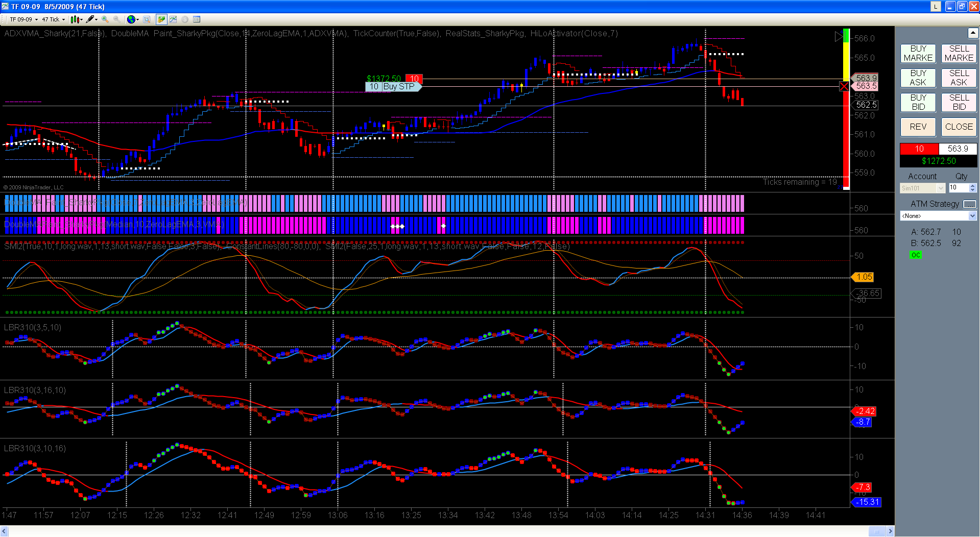Viewport: 980px width, 537px height.
Task: Open the drawing tools pen menu
Action: [92, 19]
